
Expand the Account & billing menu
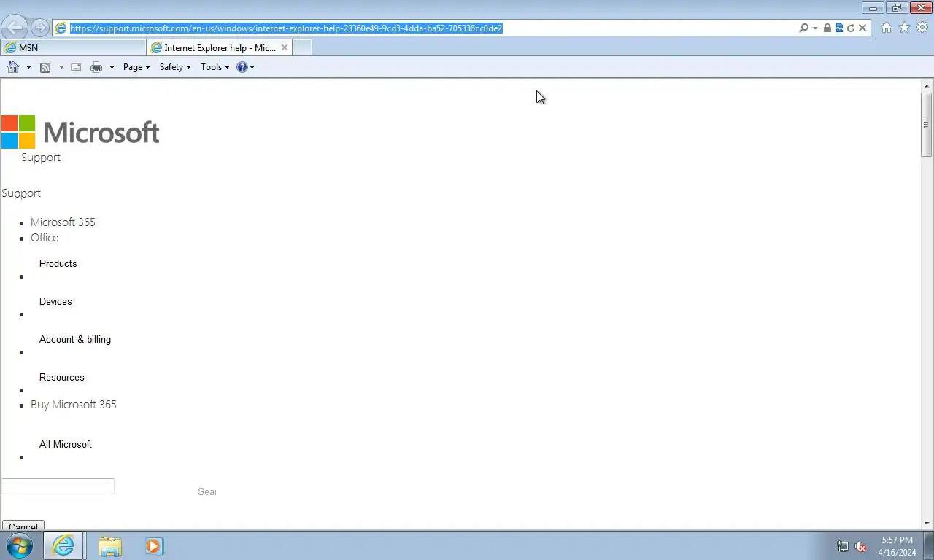(75, 339)
